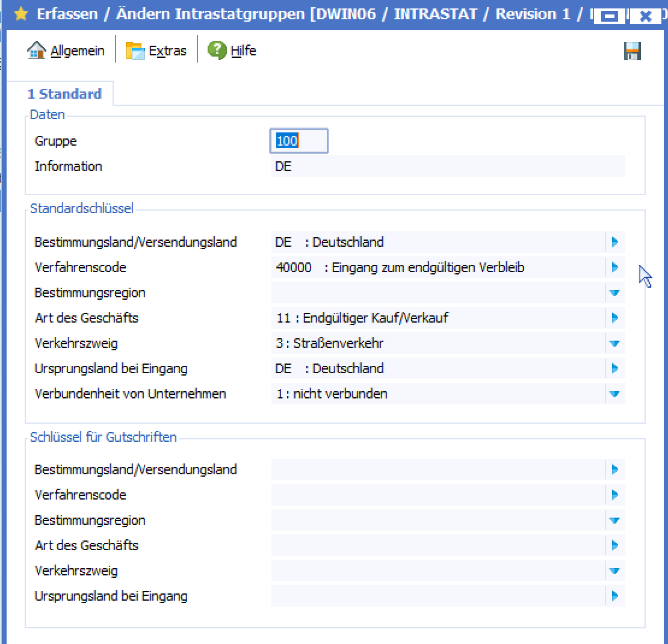Expand Gutschriften Verkehrszweig dropdown
The height and width of the screenshot is (644, 668).
tap(615, 571)
